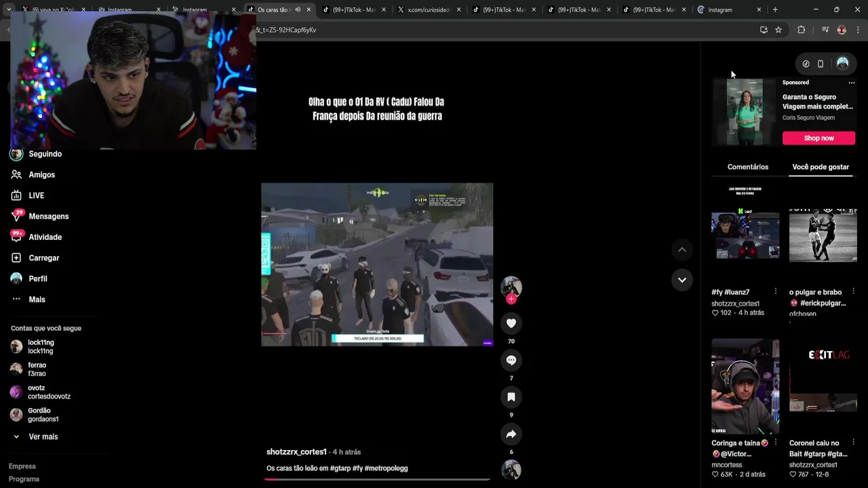Image resolution: width=868 pixels, height=488 pixels.
Task: Click #metropolegg hashtag in caption
Action: (x=386, y=468)
